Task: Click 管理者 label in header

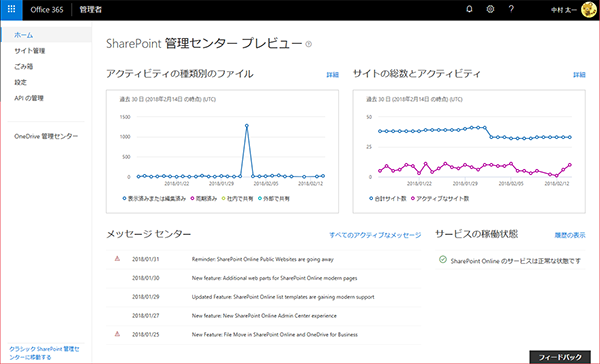Action: coord(91,10)
